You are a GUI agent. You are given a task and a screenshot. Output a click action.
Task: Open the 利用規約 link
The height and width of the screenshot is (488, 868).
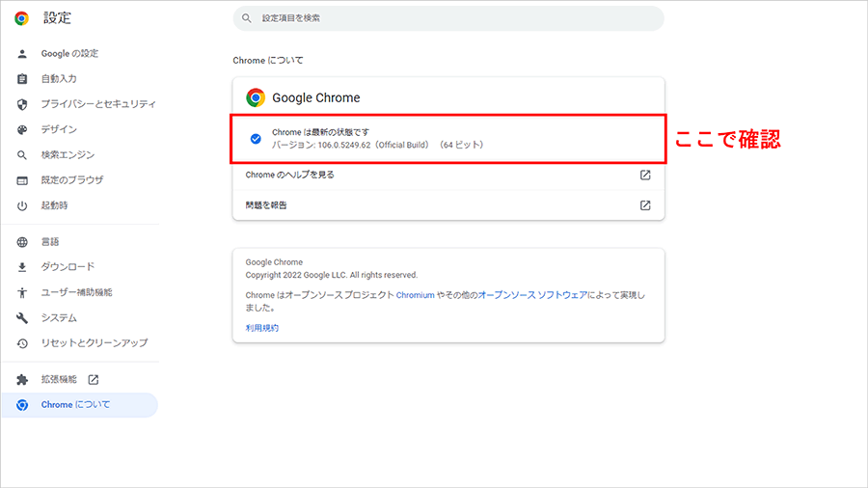(x=262, y=328)
